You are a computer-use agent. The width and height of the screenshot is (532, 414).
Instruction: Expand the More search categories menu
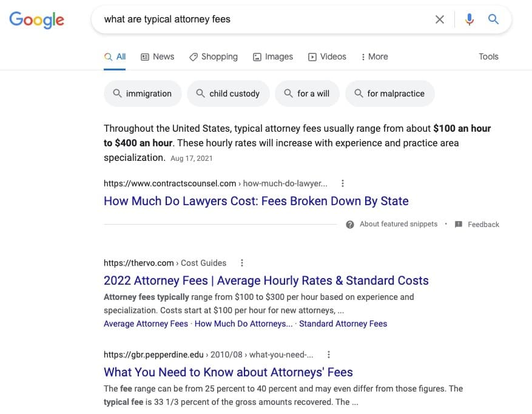pos(374,56)
